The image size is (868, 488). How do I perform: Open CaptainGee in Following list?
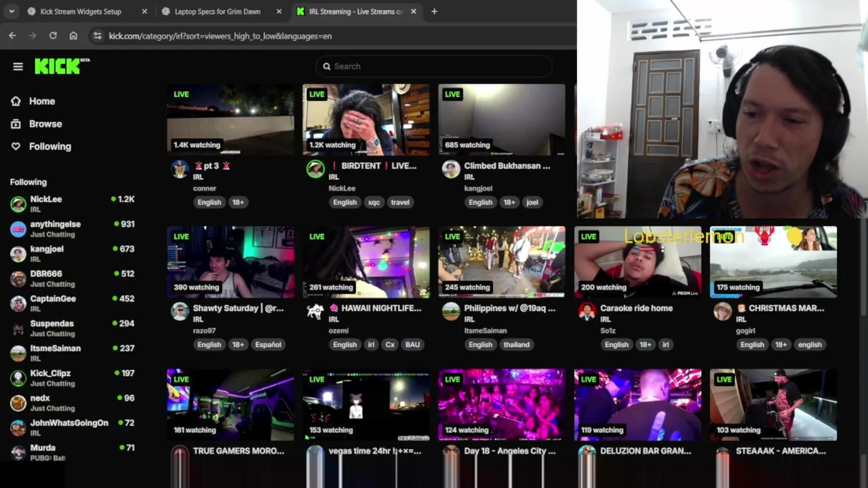pyautogui.click(x=72, y=303)
